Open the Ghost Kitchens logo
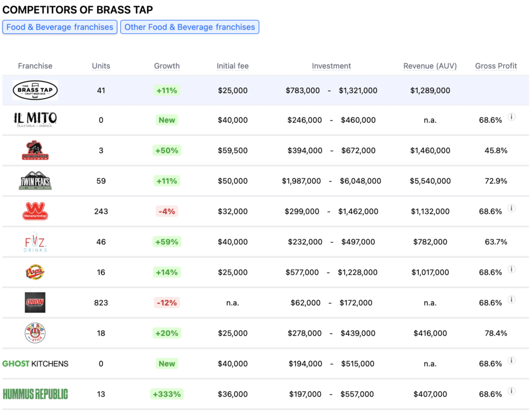This screenshot has width=532, height=417. click(35, 363)
